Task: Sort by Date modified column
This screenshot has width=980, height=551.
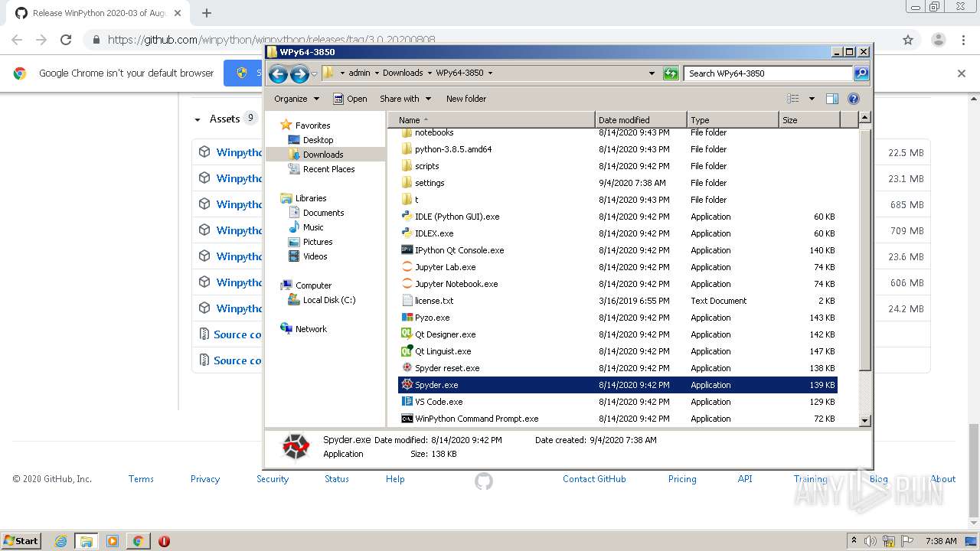Action: coord(641,120)
